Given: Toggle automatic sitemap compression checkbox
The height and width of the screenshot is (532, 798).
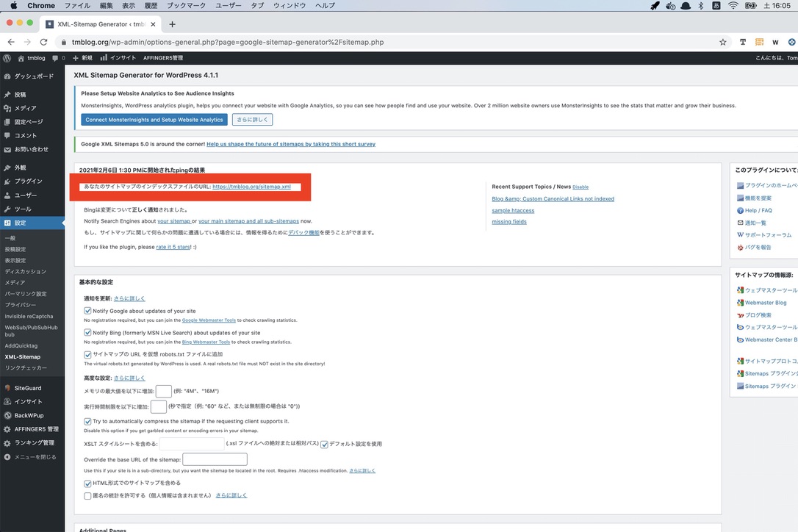Looking at the screenshot, I should (x=87, y=422).
